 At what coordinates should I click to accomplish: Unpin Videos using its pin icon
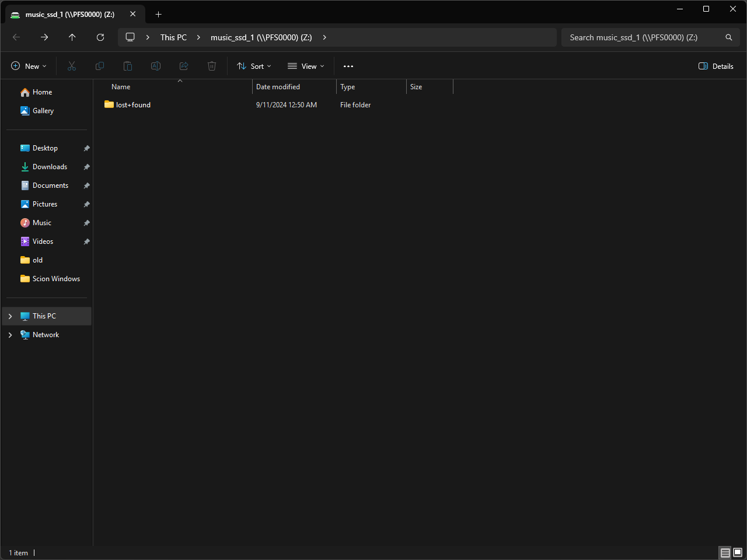coord(86,242)
